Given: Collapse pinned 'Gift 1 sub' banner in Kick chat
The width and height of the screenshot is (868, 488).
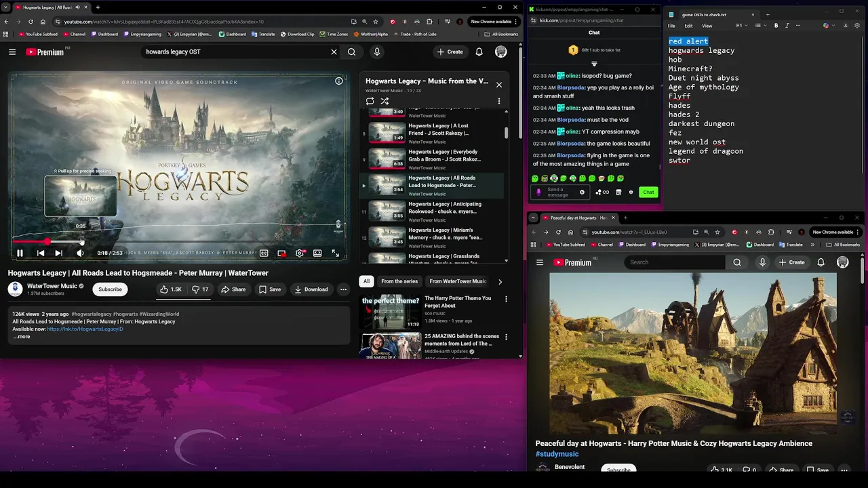Looking at the screenshot, I should pyautogui.click(x=594, y=64).
